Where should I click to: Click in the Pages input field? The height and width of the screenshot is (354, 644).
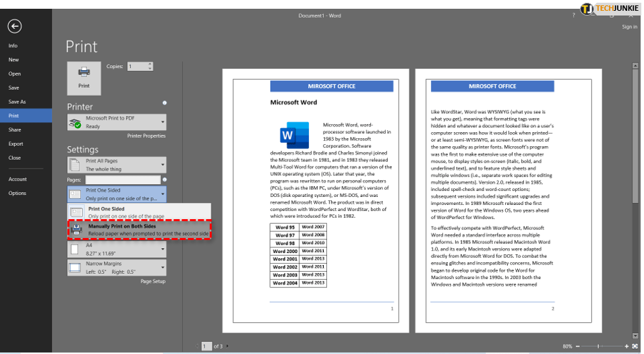pyautogui.click(x=122, y=180)
